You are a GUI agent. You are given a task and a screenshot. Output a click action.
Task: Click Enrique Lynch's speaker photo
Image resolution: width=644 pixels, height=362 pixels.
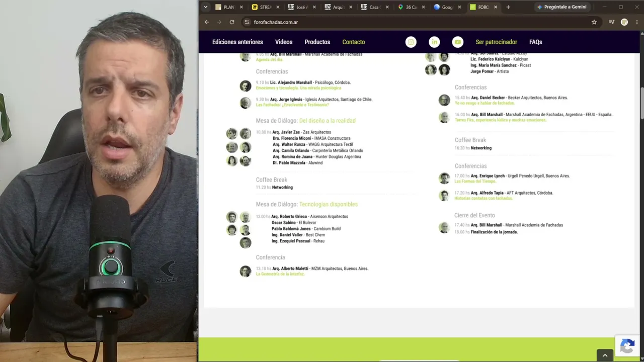click(x=444, y=178)
